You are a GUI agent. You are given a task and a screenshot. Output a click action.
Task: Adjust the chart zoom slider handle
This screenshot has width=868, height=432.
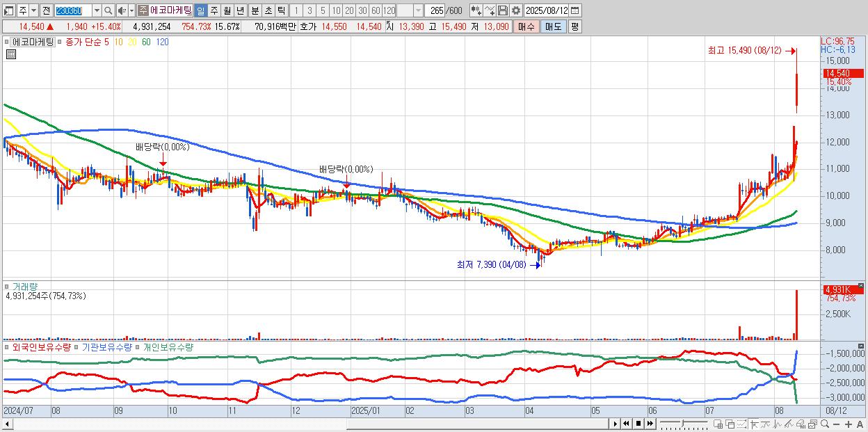point(682,423)
